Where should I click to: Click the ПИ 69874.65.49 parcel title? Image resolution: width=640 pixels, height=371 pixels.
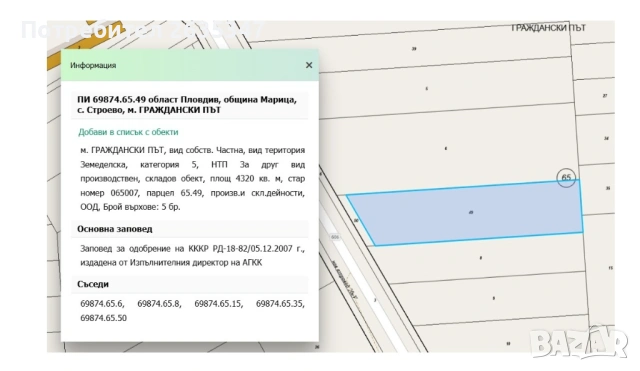tap(187, 105)
